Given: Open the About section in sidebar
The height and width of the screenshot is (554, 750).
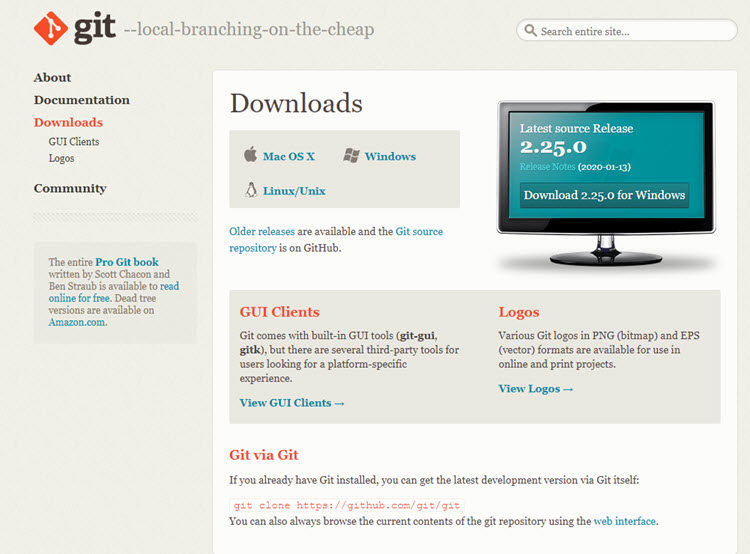Looking at the screenshot, I should click(52, 78).
